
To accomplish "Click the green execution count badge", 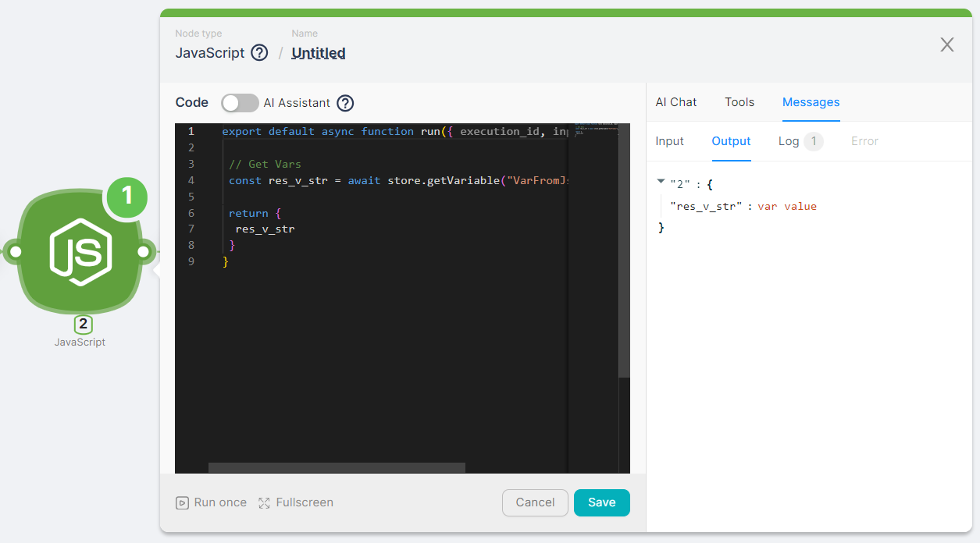I will pos(127,198).
